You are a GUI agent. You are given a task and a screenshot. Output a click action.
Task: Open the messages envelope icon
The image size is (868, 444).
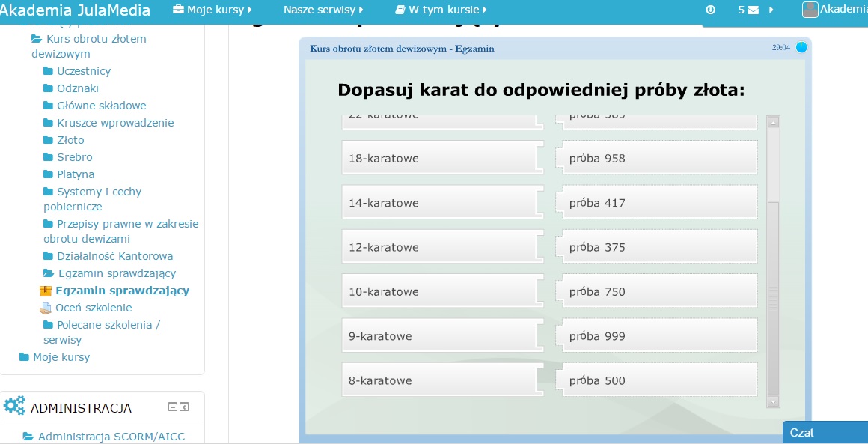(x=753, y=10)
